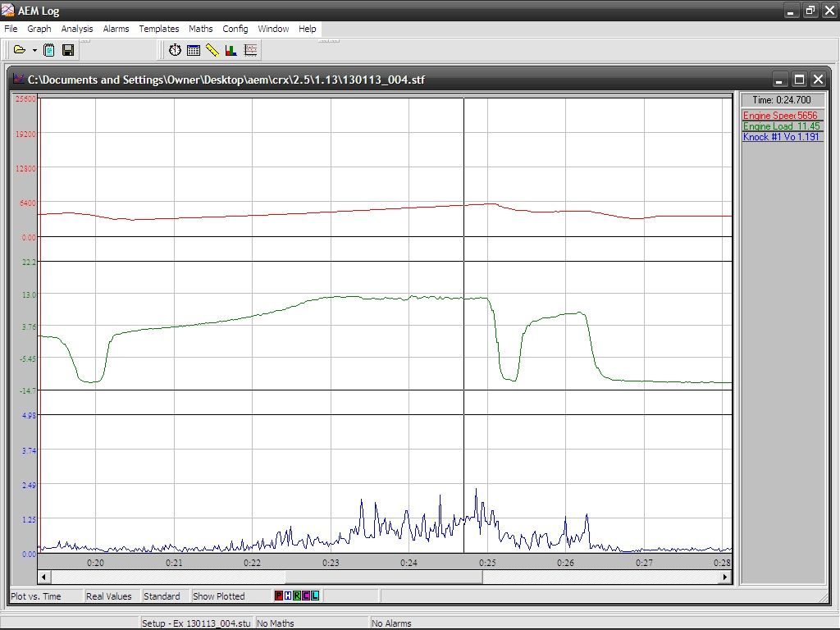Viewport: 840px width, 630px height.
Task: Click the -14.7 engine load axis label
Action: (28, 390)
